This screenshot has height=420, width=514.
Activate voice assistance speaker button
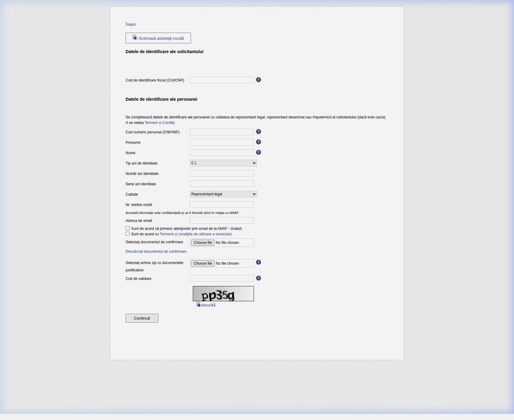(x=158, y=38)
